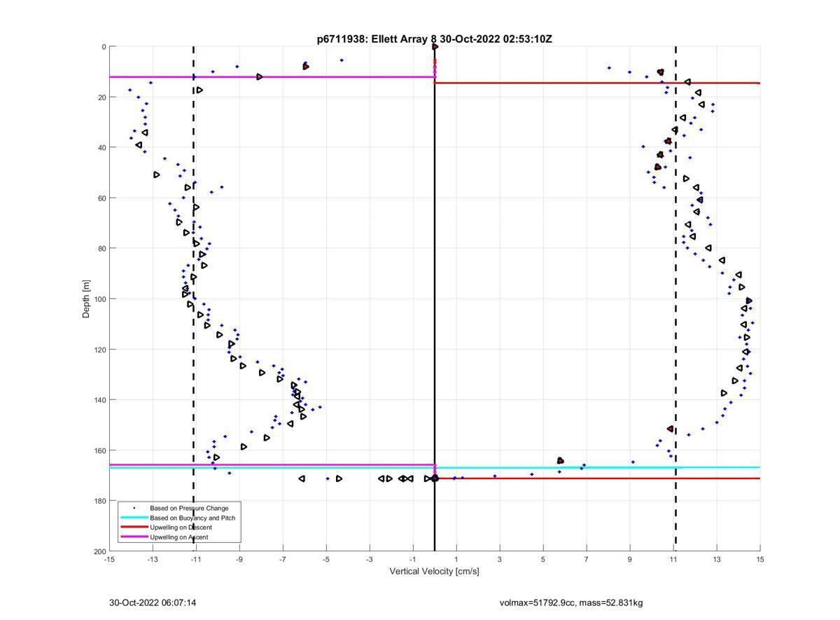840x620 pixels.
Task: Click y-axis depth tick label '40'
Action: [101, 148]
